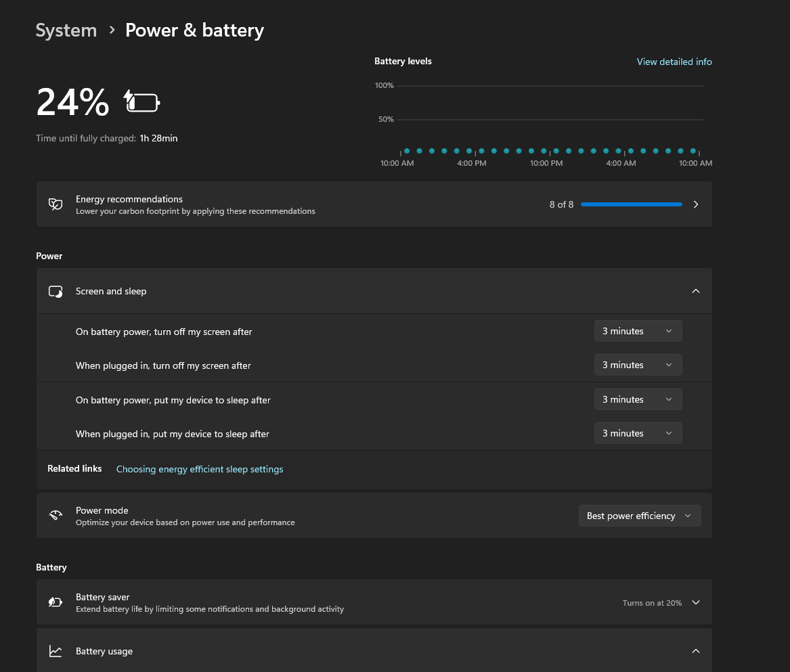This screenshot has width=790, height=672.
Task: Go back to System breadcrumb
Action: click(x=66, y=30)
